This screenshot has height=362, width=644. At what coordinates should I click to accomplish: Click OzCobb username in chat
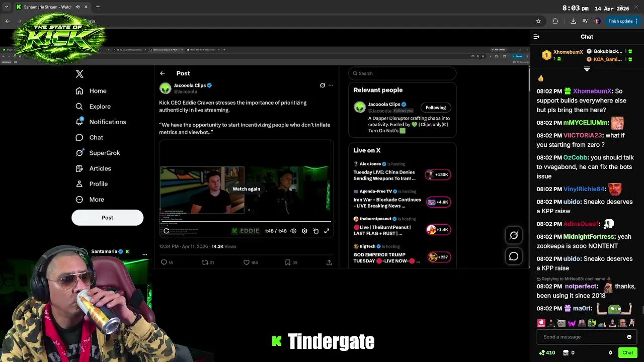575,157
